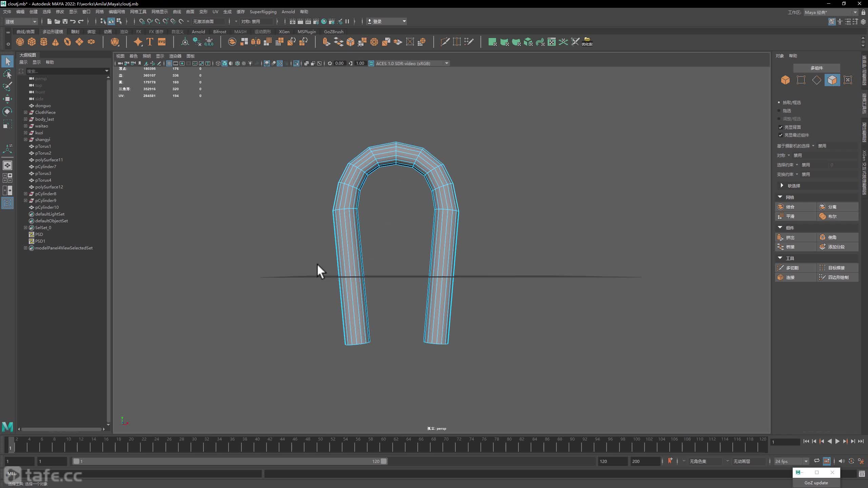Viewport: 868px width, 488px height.
Task: Expand the ClothPiece node in outliner
Action: tap(25, 112)
